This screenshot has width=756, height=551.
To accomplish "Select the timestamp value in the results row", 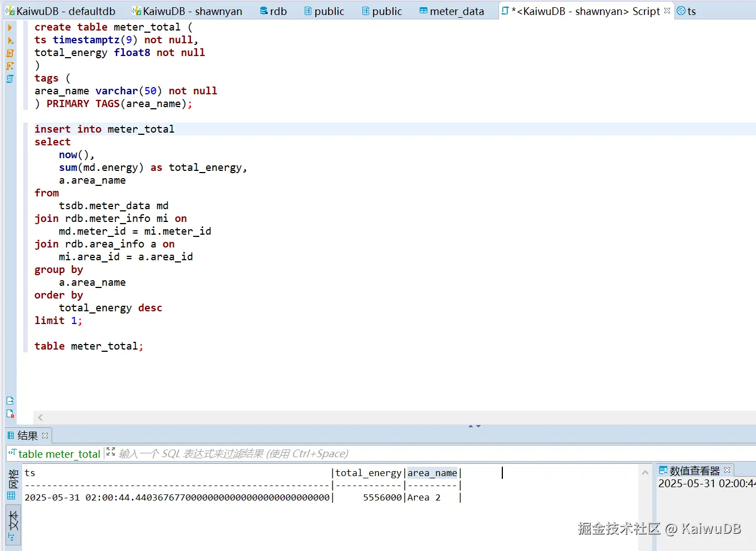I will (177, 498).
